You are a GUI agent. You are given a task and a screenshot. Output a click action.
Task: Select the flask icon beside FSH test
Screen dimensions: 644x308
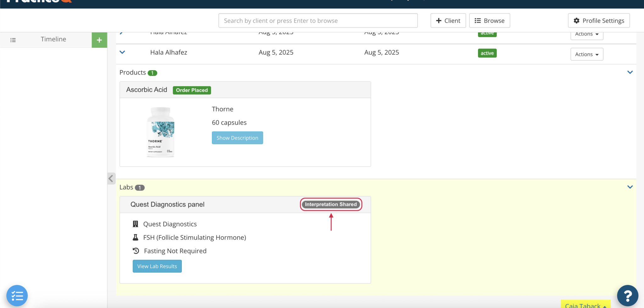(136, 237)
